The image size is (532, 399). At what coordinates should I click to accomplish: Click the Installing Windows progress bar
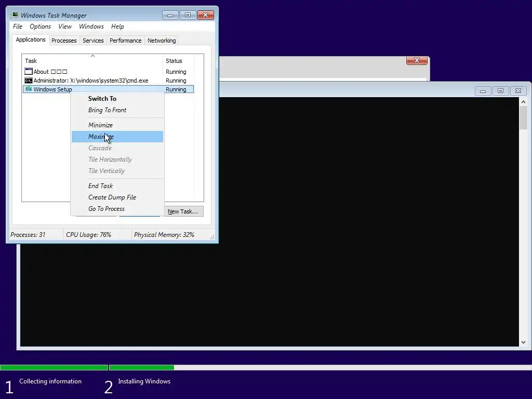coord(320,367)
